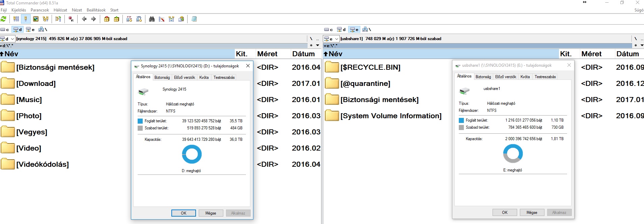Switch to brief file names view icon

16,19
